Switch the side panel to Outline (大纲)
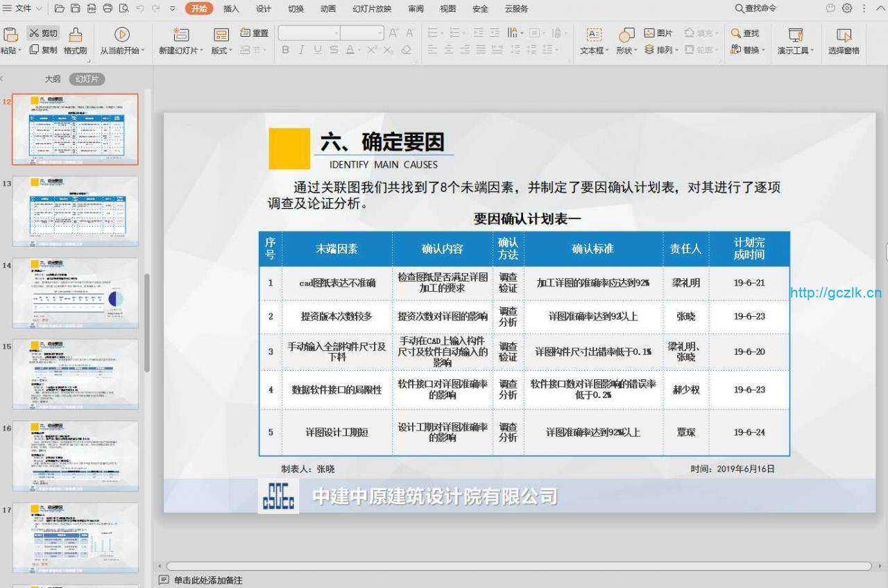888x588 pixels. point(53,79)
